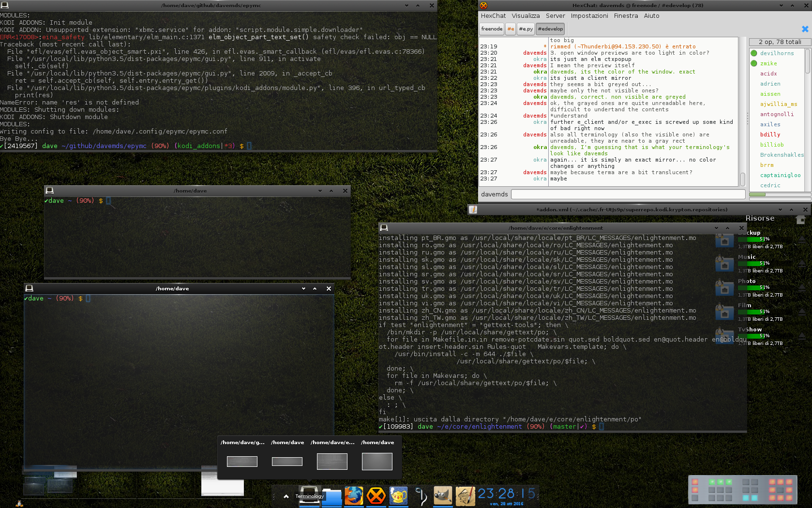The image size is (812, 508).
Task: Close the HexChat tab with blue X
Action: coord(805,29)
